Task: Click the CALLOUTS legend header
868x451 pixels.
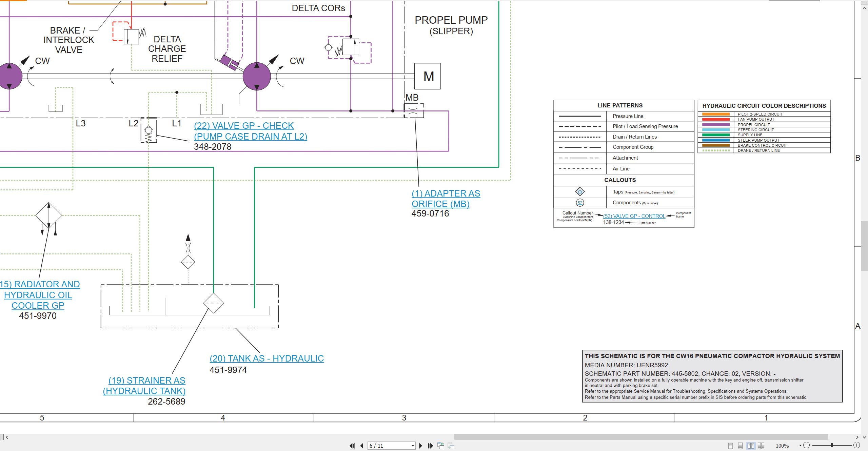Action: [x=620, y=180]
